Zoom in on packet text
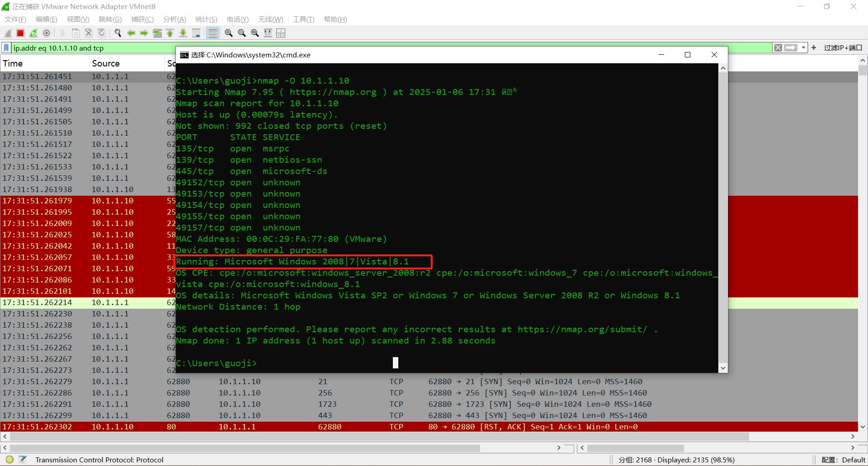This screenshot has width=868, height=466. pos(229,33)
